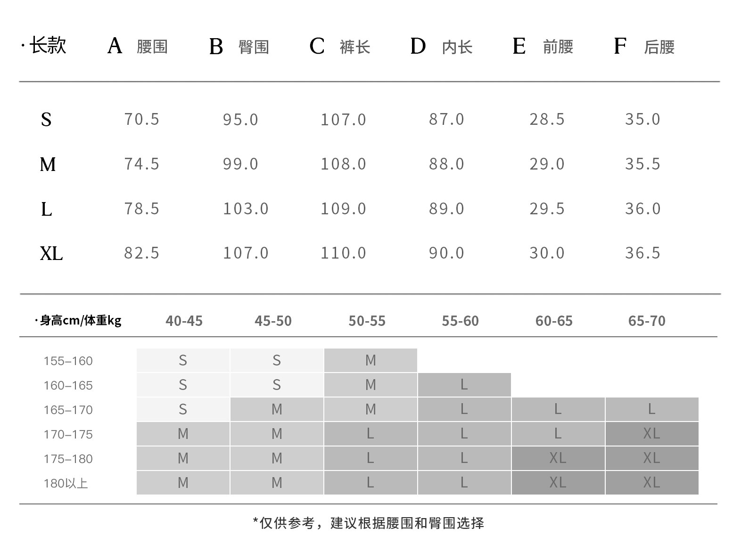The image size is (741, 560).
Task: Click the footnote about 腰围 and 臀围
Action: coord(368,523)
